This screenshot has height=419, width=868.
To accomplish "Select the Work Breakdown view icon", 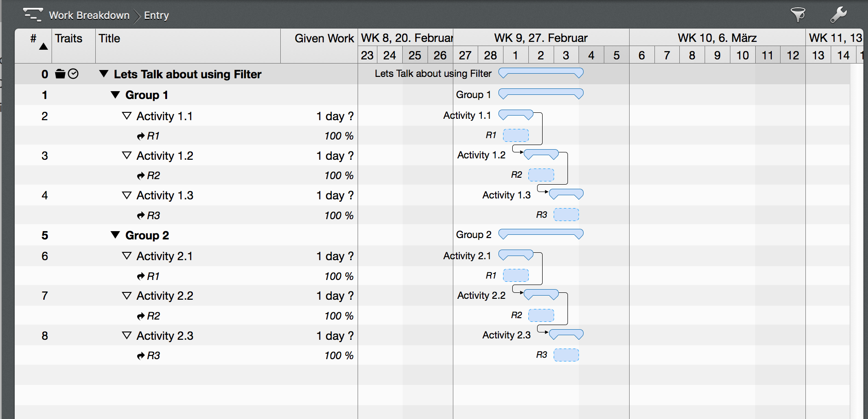I will point(32,14).
